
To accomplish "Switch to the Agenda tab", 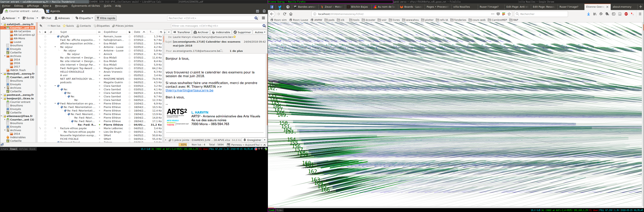I will 55,11.
